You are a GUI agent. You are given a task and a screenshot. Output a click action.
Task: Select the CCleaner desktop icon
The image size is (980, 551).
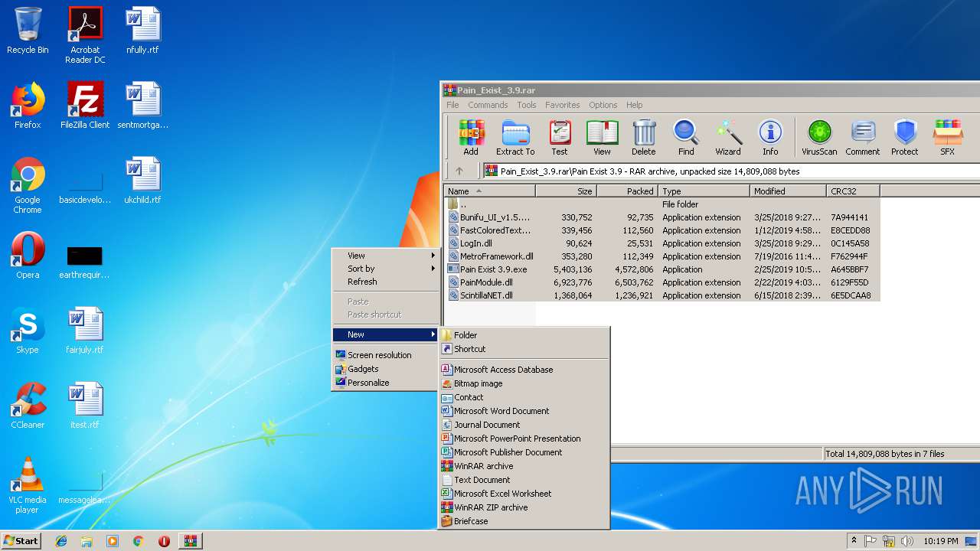click(x=28, y=405)
